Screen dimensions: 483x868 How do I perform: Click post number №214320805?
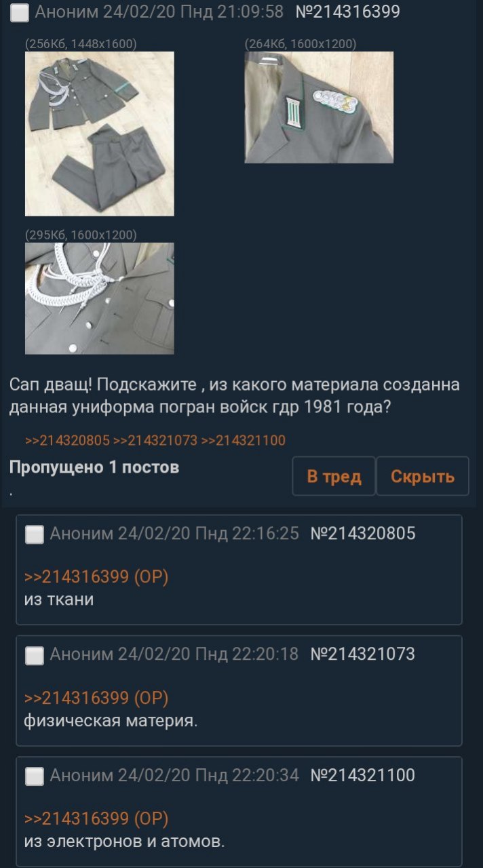point(363,534)
